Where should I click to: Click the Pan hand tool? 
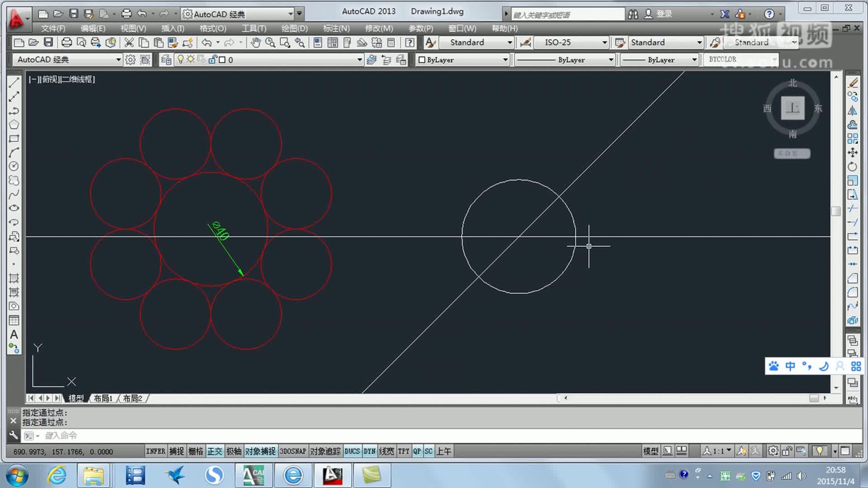click(x=256, y=42)
